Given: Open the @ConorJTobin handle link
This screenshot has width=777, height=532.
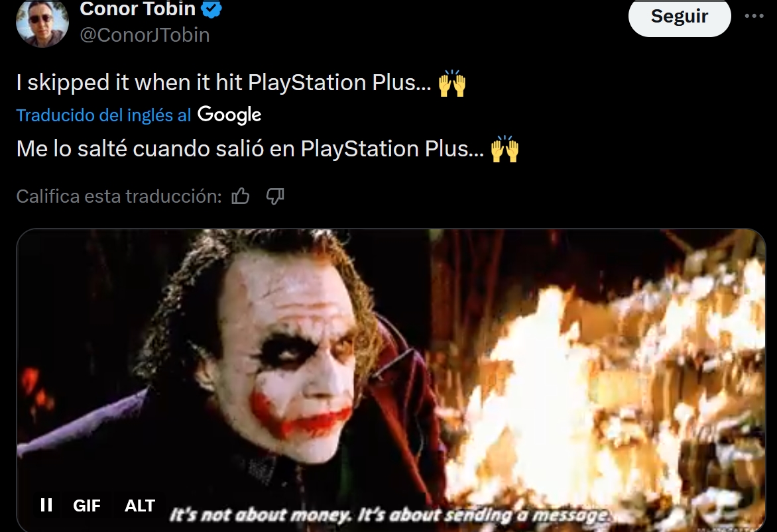Looking at the screenshot, I should click(x=145, y=35).
